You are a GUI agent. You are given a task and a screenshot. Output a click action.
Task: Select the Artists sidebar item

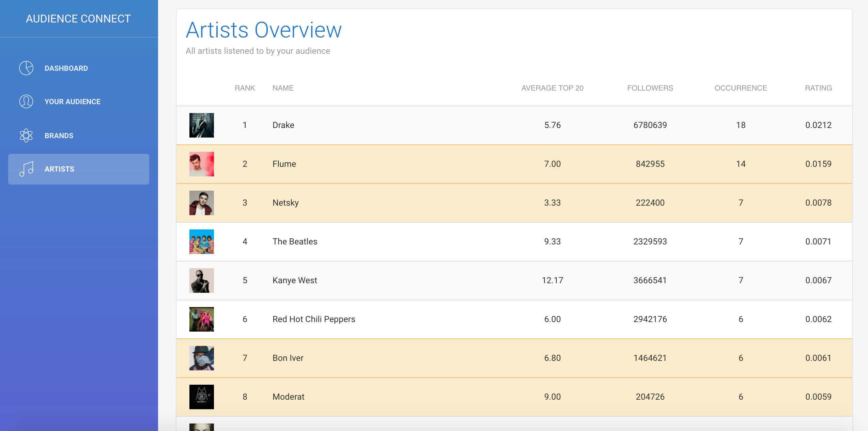(59, 169)
